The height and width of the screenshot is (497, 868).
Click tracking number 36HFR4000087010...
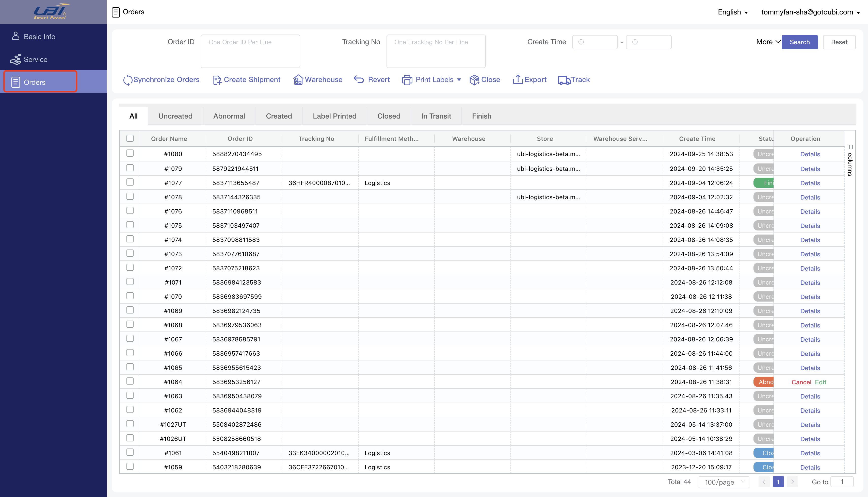(319, 183)
